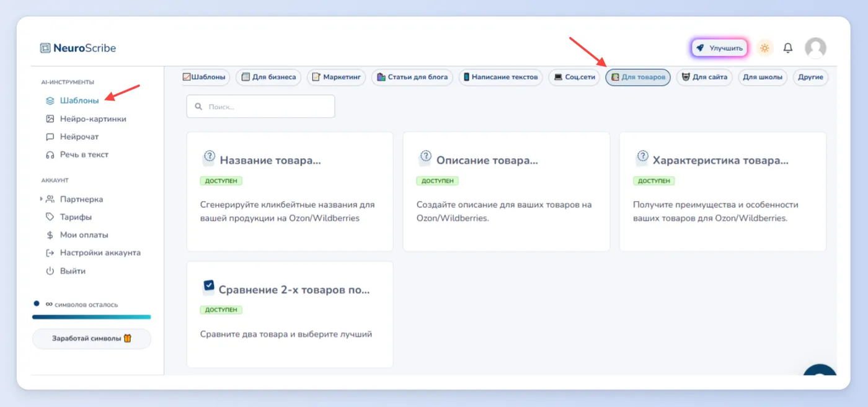This screenshot has width=868, height=407.
Task: Open the Маркетинг category tab
Action: tap(337, 78)
